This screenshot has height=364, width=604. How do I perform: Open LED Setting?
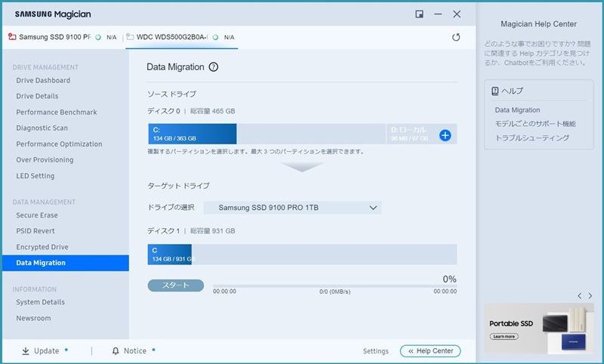coord(35,176)
